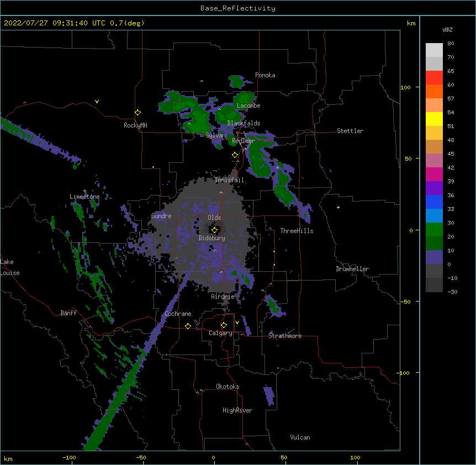Click the Base_Reflectivity title
The height and width of the screenshot is (465, 476).
click(x=238, y=8)
